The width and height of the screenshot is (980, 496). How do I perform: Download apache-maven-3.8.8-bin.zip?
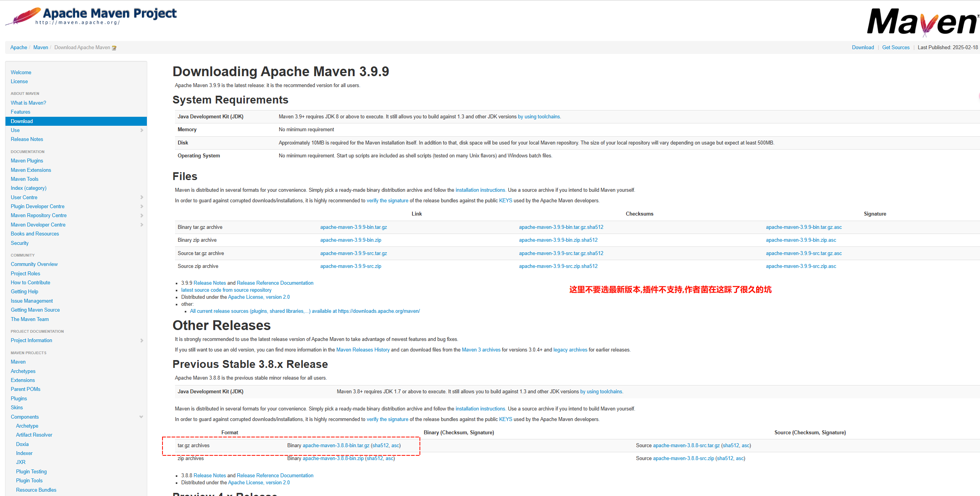coord(333,459)
